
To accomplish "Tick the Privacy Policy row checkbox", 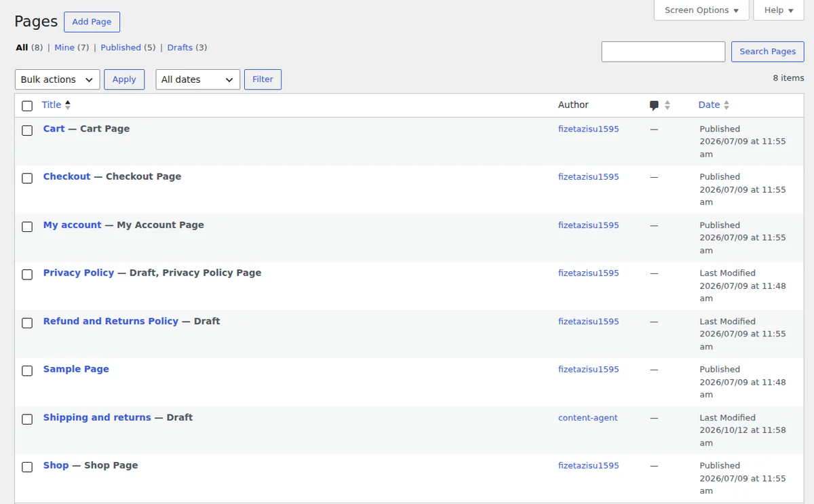I will click(x=27, y=275).
